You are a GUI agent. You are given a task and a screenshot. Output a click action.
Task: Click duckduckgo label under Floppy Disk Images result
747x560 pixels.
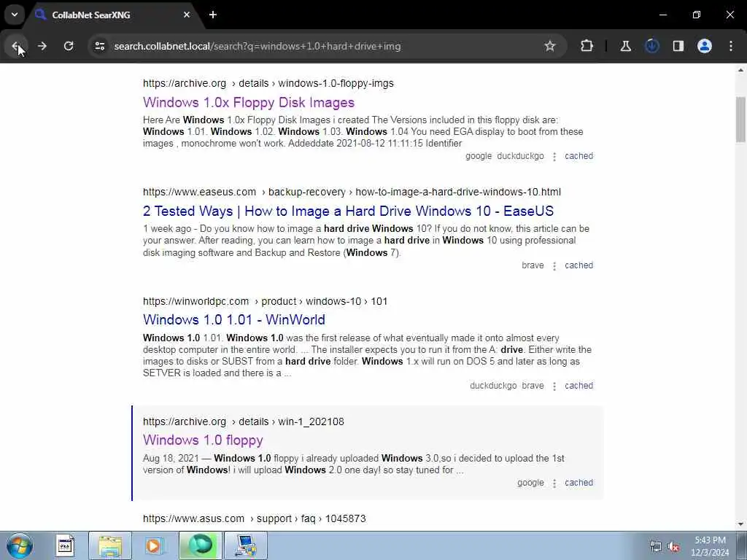[x=520, y=156]
